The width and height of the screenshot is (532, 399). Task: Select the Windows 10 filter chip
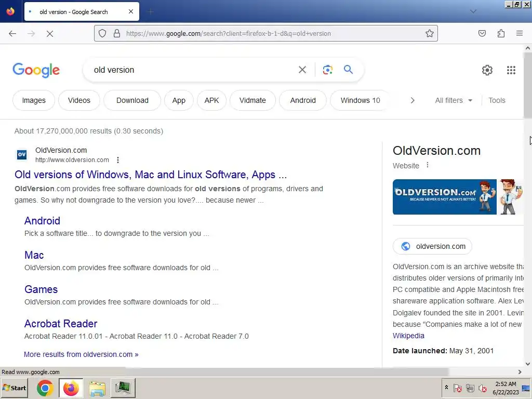click(361, 100)
